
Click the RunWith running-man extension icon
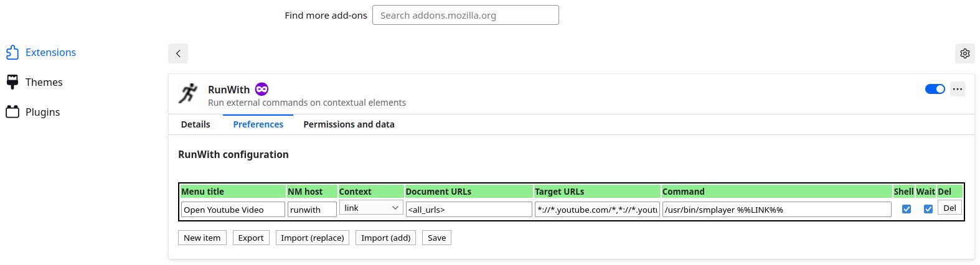click(188, 93)
